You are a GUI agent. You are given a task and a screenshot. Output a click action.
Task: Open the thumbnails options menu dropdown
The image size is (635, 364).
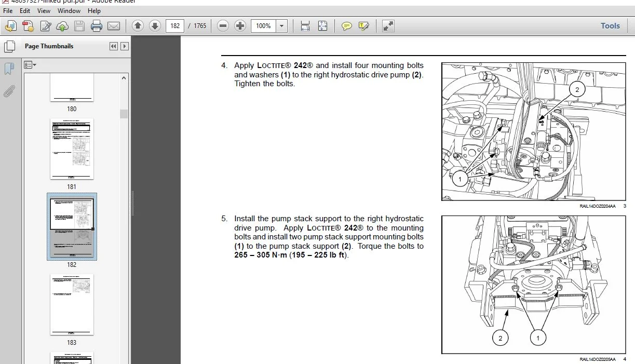tap(30, 65)
